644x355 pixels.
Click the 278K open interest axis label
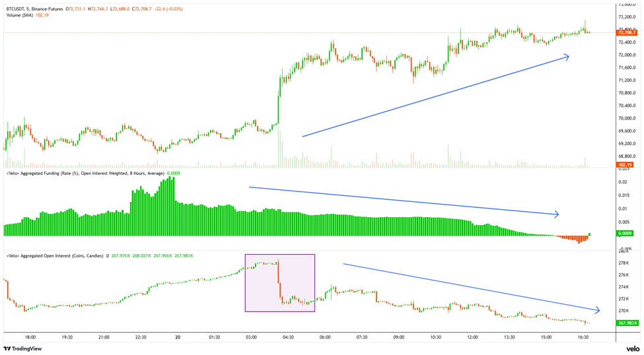(x=624, y=263)
